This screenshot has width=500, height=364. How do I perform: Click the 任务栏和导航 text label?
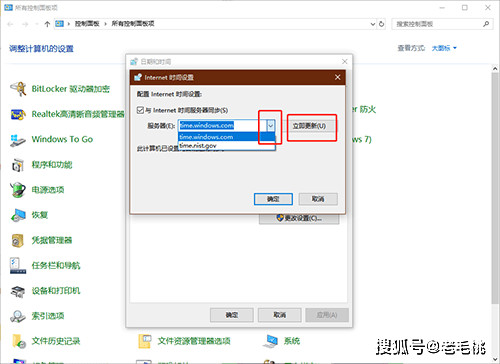click(56, 266)
